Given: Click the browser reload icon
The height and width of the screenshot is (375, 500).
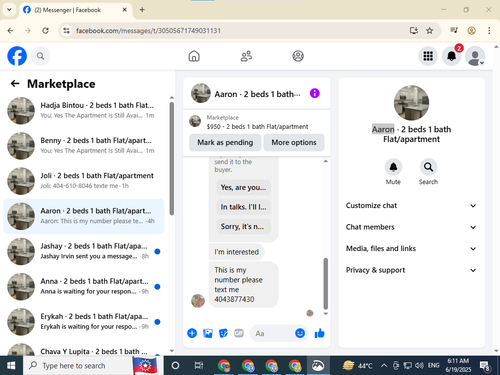Looking at the screenshot, I should (x=45, y=31).
